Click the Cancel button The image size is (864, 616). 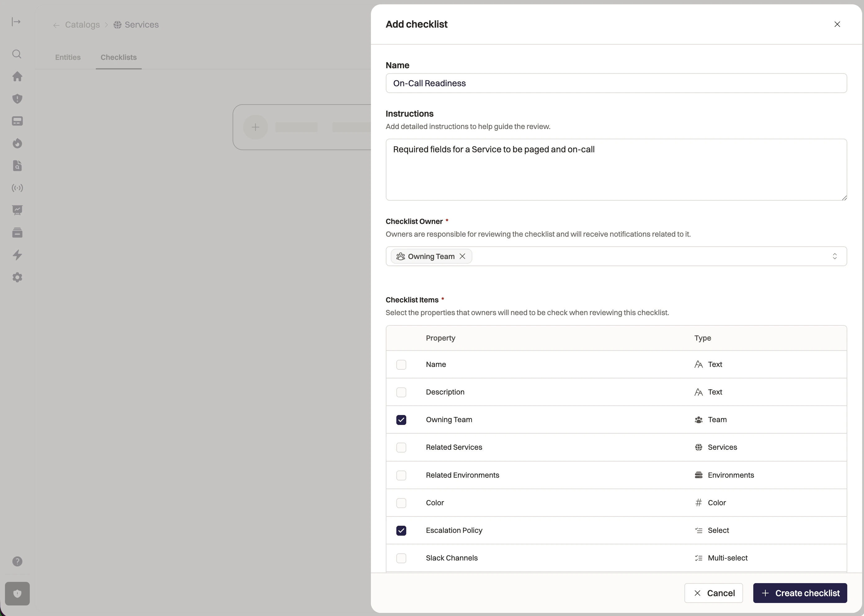coord(713,593)
